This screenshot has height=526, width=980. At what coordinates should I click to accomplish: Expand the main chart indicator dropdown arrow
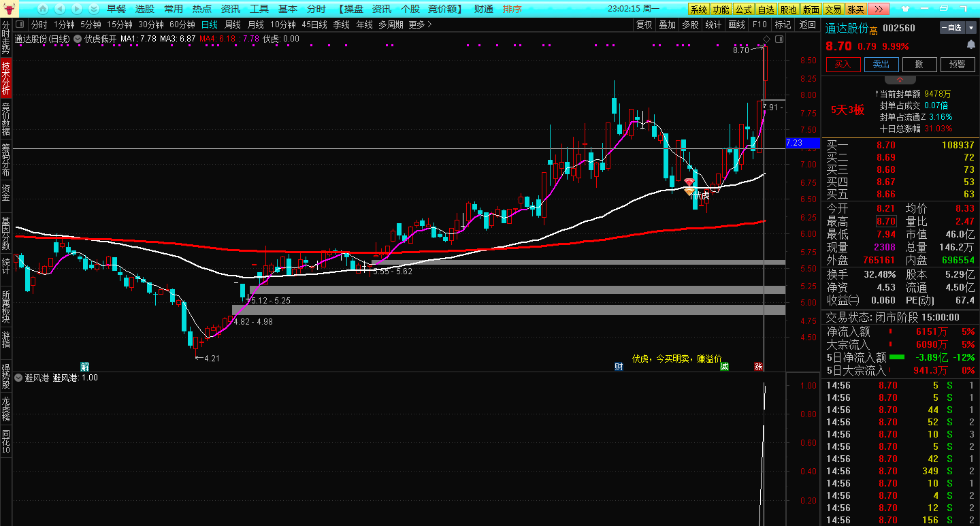pos(77,39)
